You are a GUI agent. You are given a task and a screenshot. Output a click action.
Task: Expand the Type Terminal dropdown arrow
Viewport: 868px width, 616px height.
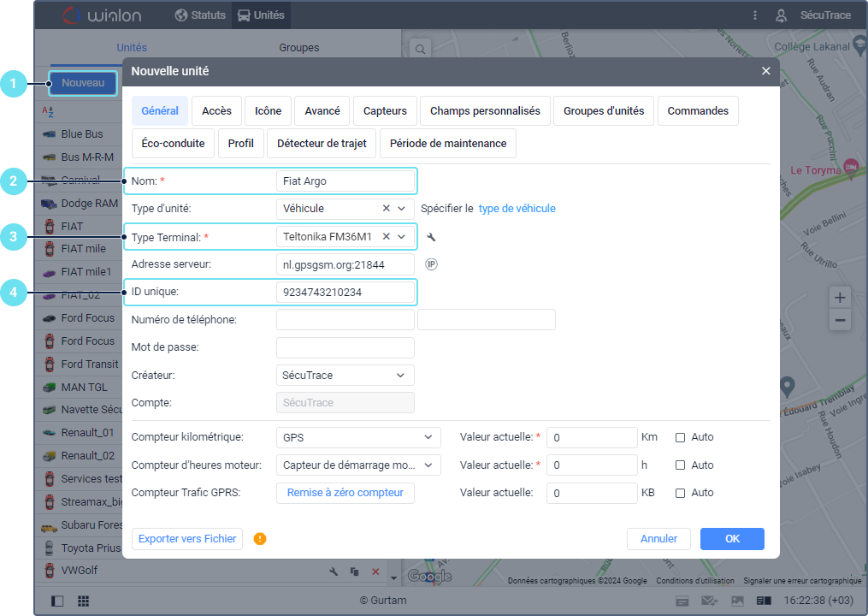pyautogui.click(x=402, y=236)
